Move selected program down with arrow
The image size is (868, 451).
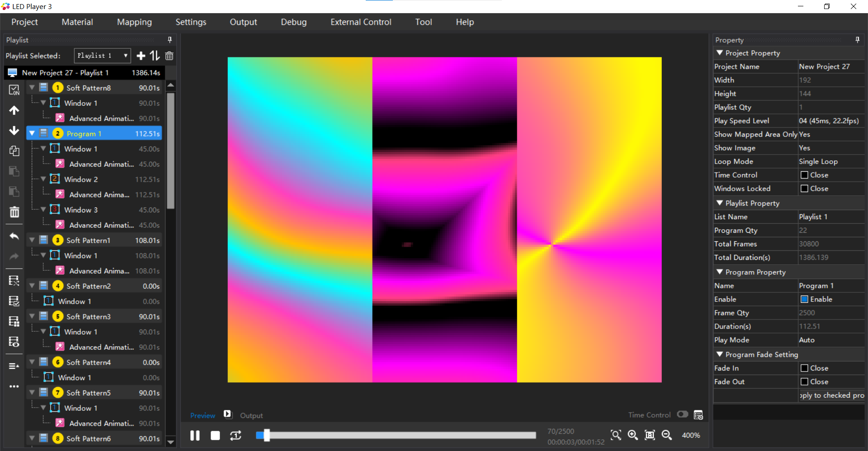(x=14, y=131)
